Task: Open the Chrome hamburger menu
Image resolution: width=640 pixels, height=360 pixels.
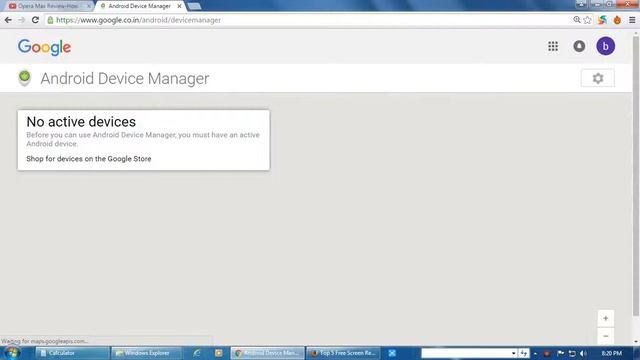Action: pyautogui.click(x=632, y=20)
